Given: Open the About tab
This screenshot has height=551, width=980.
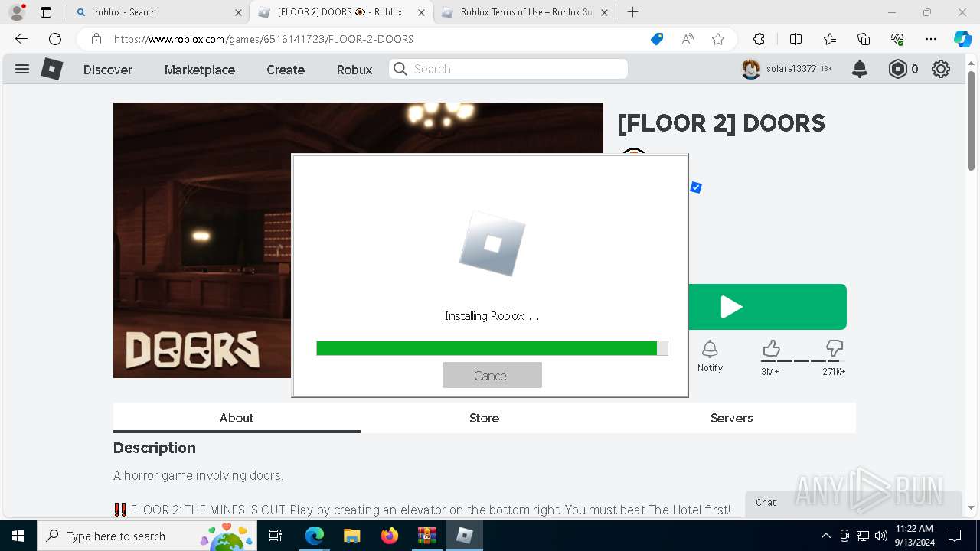Looking at the screenshot, I should pos(237,418).
